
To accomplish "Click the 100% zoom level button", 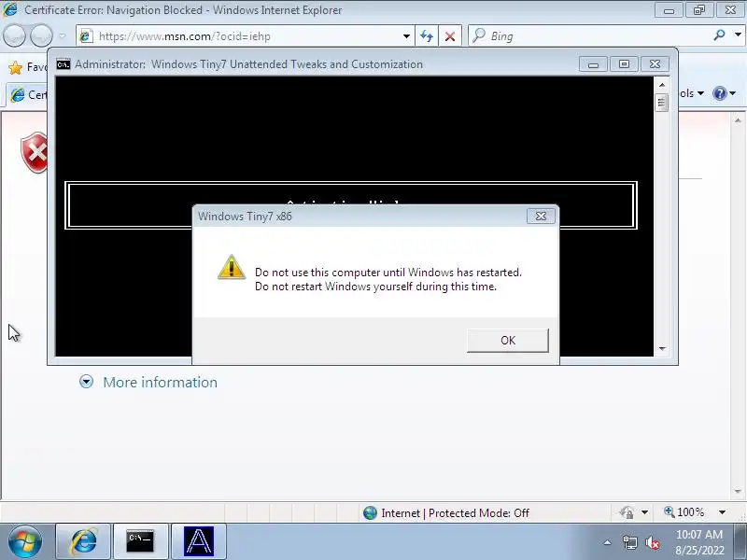I will 684,512.
